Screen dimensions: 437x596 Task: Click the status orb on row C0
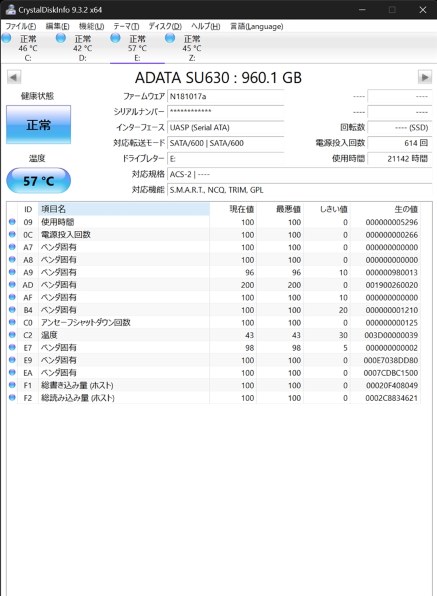pos(12,322)
